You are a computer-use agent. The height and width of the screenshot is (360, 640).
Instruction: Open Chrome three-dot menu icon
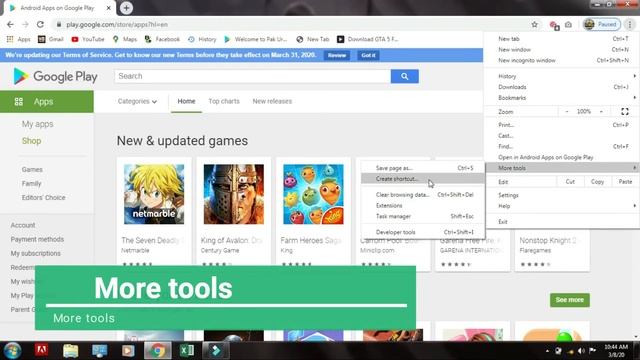click(x=630, y=24)
